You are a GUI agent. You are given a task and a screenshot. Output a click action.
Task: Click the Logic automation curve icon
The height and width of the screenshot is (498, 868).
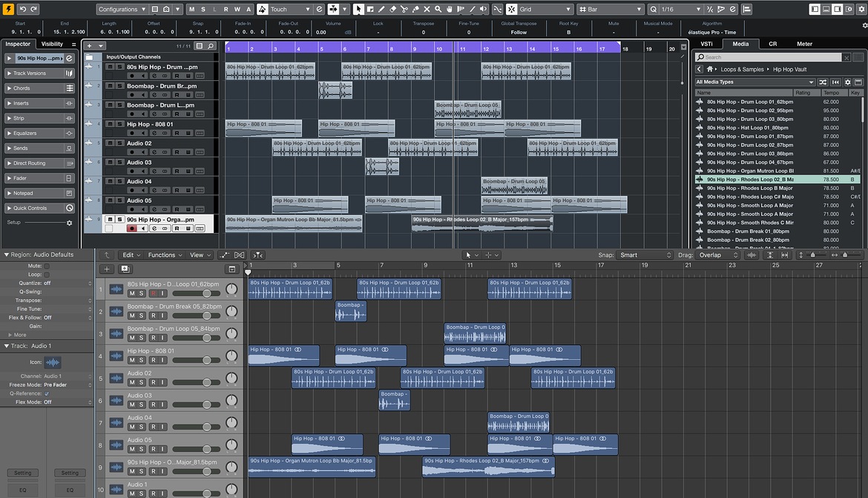[223, 255]
